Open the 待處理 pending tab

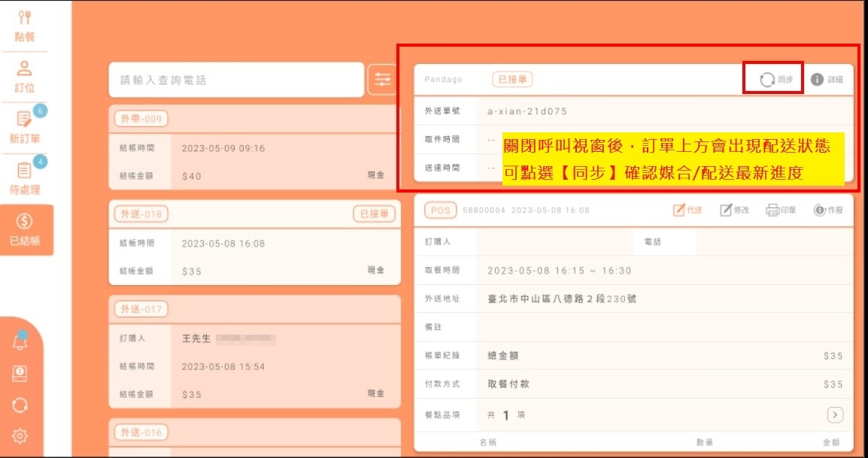24,179
